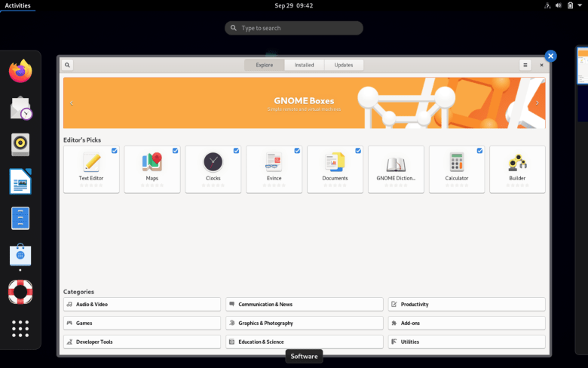Screen dimensions: 588x368
Task: Open Calculator app tile
Action: click(457, 170)
